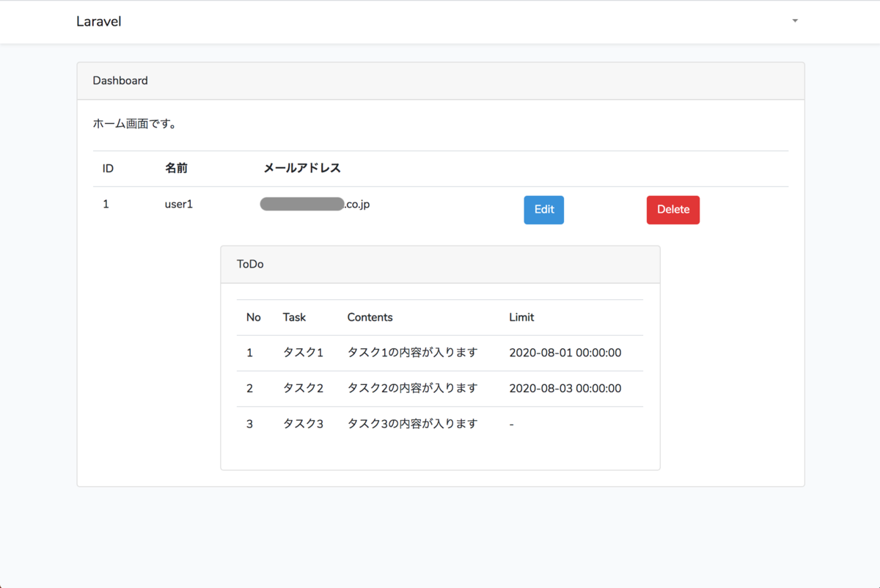Expand the navbar user dropdown caret
880x588 pixels.
click(795, 21)
